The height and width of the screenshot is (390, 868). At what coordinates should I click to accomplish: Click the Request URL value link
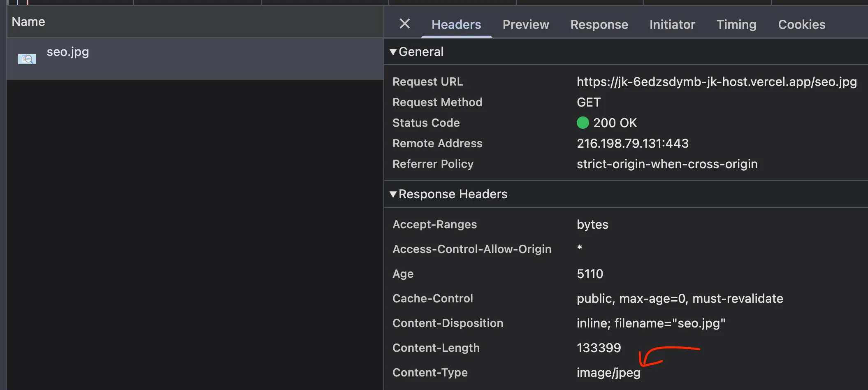point(716,82)
